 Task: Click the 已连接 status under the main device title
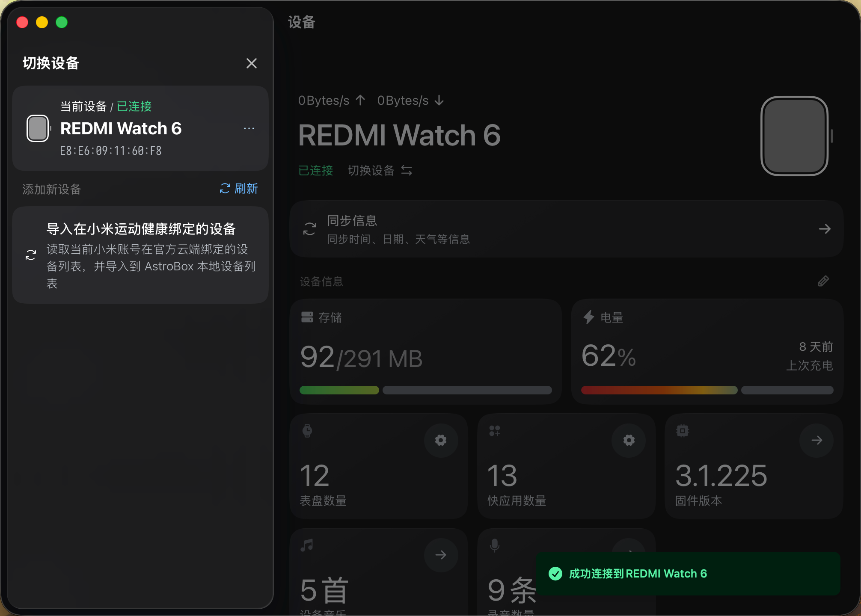coord(316,171)
